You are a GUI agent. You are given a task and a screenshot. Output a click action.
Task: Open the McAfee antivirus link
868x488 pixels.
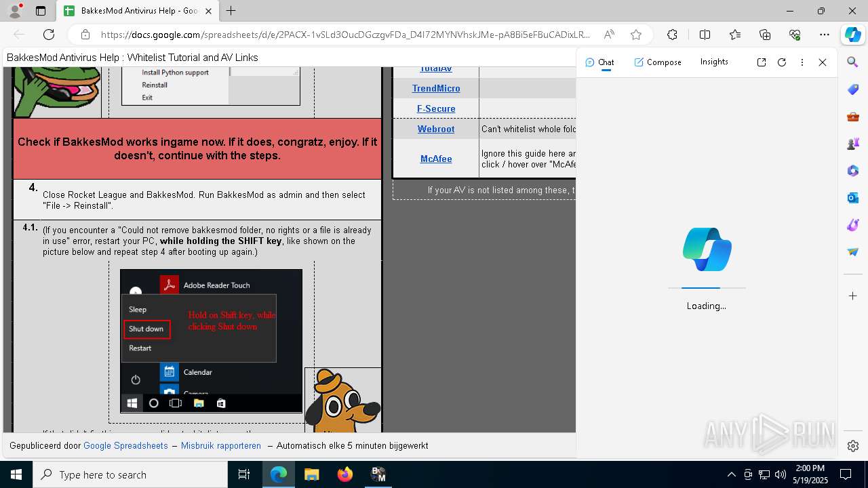(x=436, y=159)
